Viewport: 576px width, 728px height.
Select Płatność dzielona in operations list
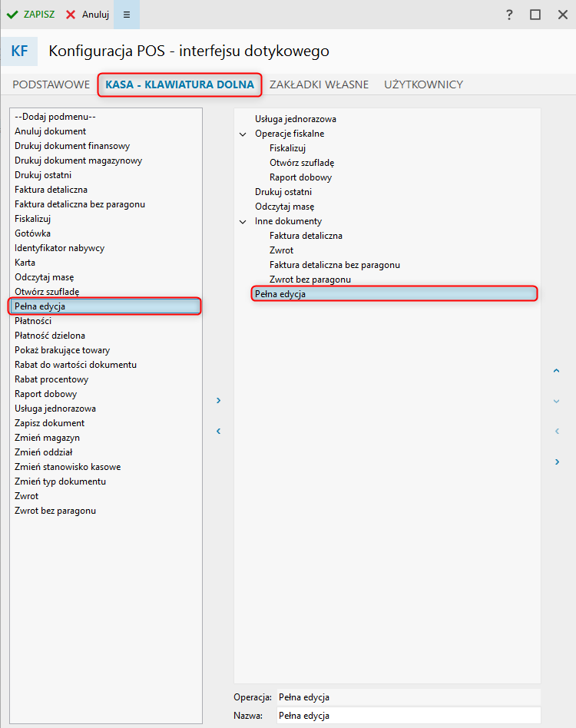pyautogui.click(x=50, y=336)
